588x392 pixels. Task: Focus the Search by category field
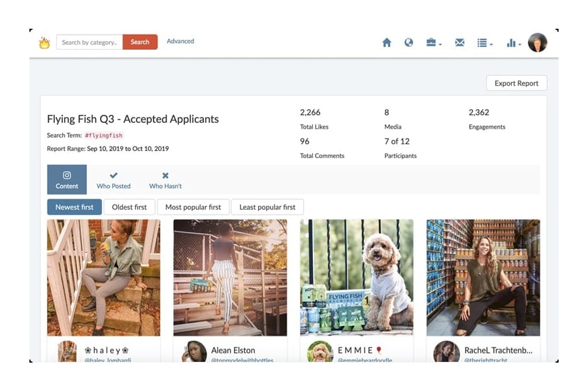click(90, 42)
